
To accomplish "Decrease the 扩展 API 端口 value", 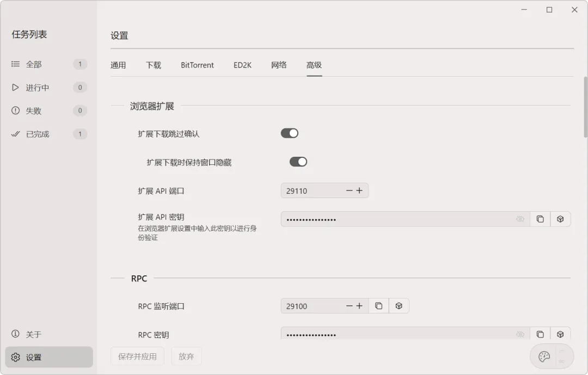I will 349,190.
